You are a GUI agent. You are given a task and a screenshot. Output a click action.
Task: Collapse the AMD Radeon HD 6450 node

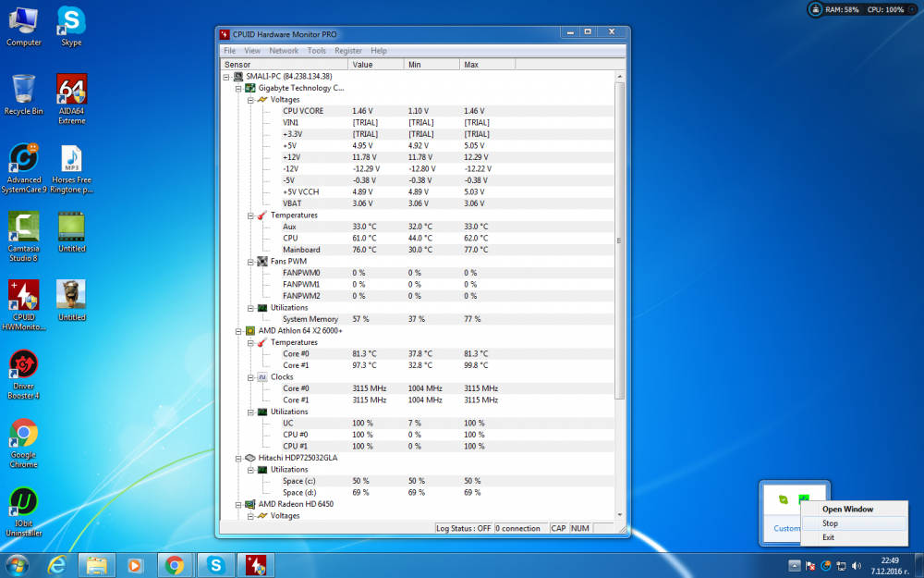coord(238,504)
